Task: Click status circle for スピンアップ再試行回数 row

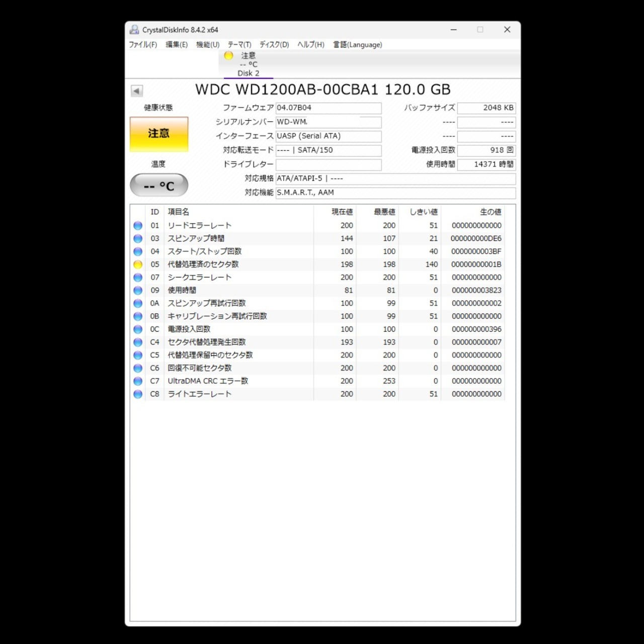Action: coord(138,303)
